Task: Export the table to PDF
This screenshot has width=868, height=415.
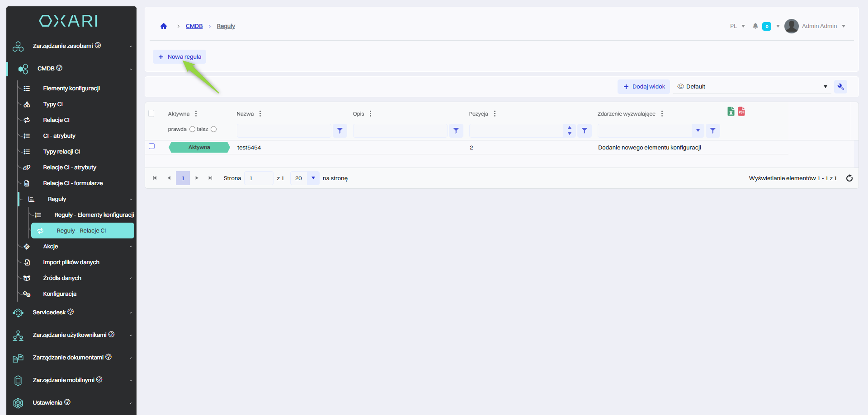Action: (741, 112)
